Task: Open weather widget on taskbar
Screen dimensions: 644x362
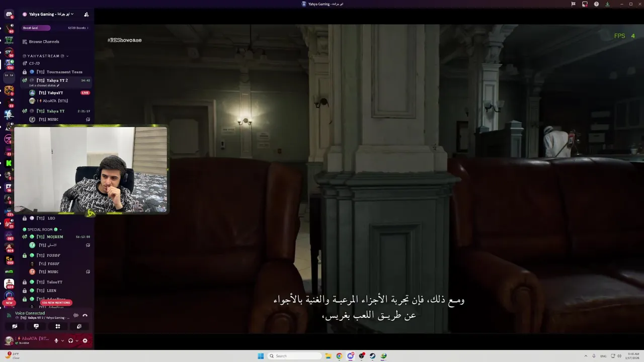Action: (x=13, y=356)
